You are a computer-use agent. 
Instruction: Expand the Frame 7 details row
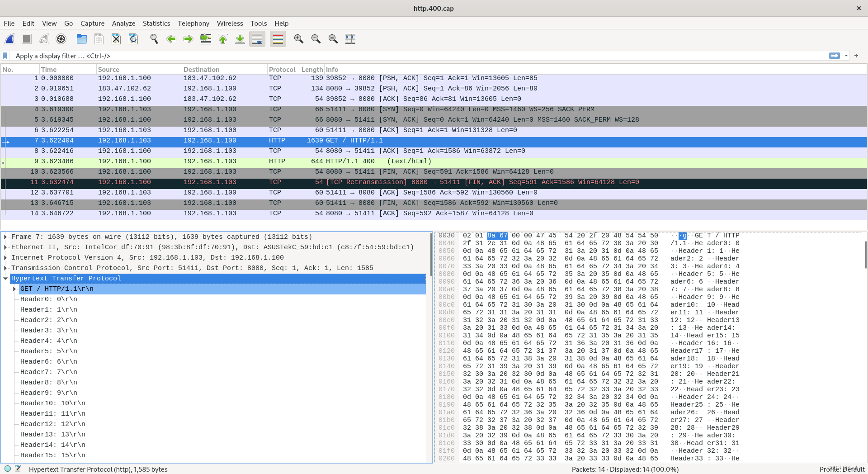click(5, 237)
